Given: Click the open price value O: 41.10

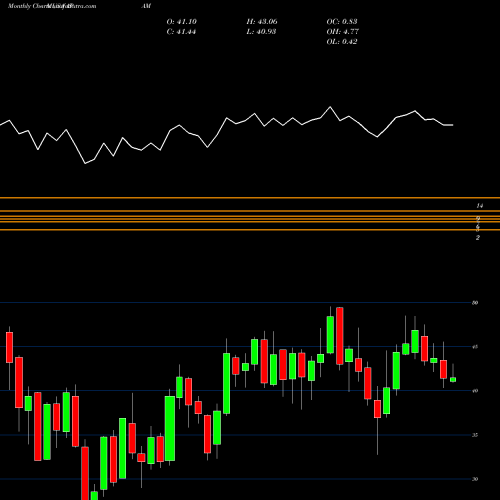Looking at the screenshot, I should coord(182,22).
